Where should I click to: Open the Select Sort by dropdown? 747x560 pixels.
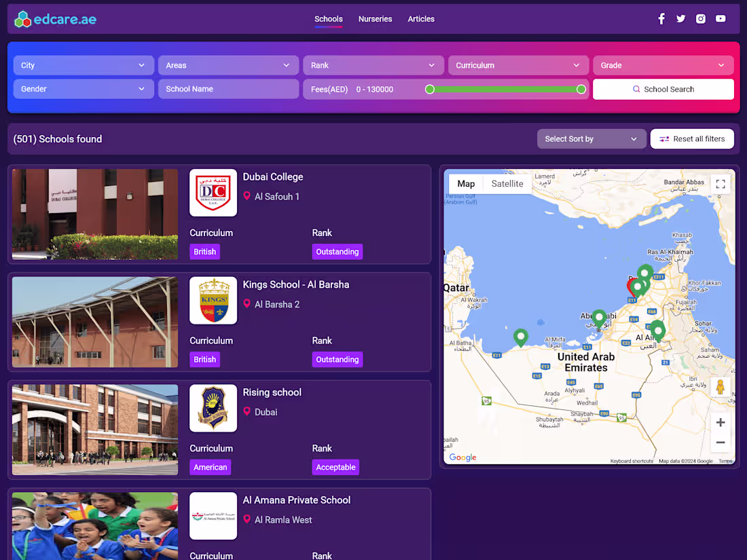[591, 139]
